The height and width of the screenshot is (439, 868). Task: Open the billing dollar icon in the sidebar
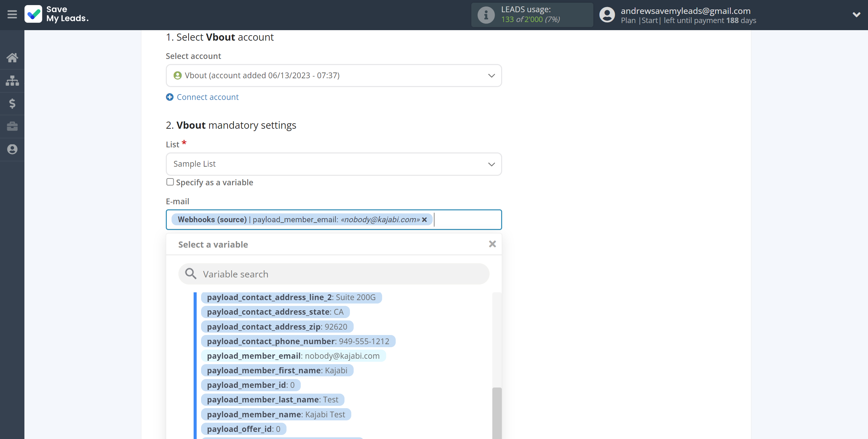(x=12, y=103)
